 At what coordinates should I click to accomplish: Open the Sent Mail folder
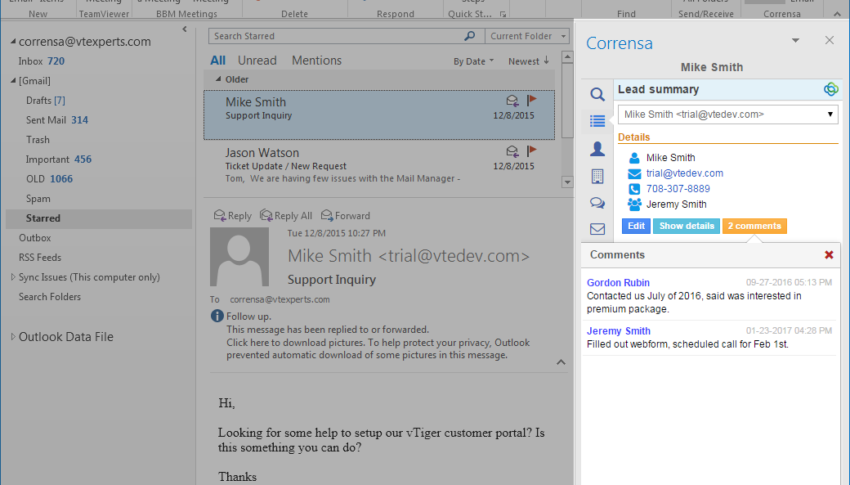(99, 120)
